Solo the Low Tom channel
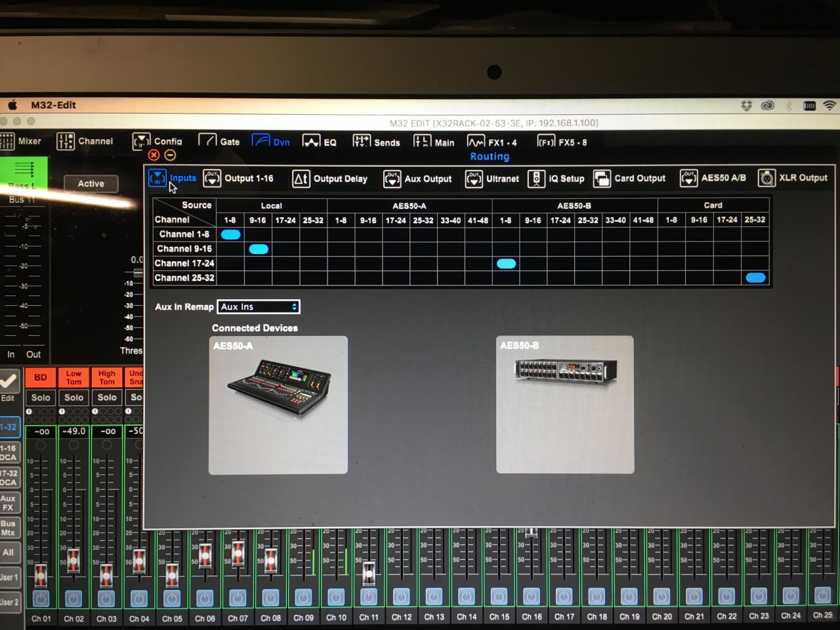The height and width of the screenshot is (630, 840). (74, 398)
